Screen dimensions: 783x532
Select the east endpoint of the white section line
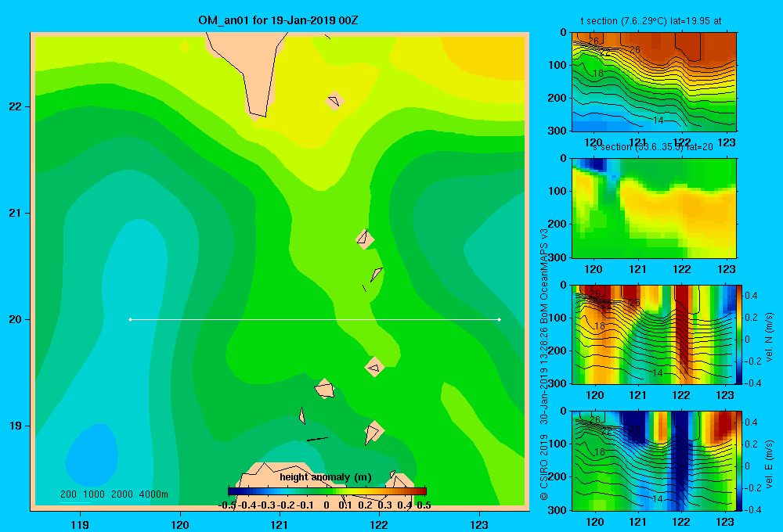pos(500,319)
